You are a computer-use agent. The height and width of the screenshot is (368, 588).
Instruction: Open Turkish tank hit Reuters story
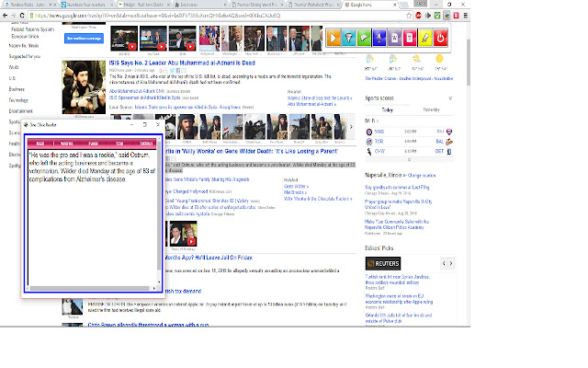[398, 280]
